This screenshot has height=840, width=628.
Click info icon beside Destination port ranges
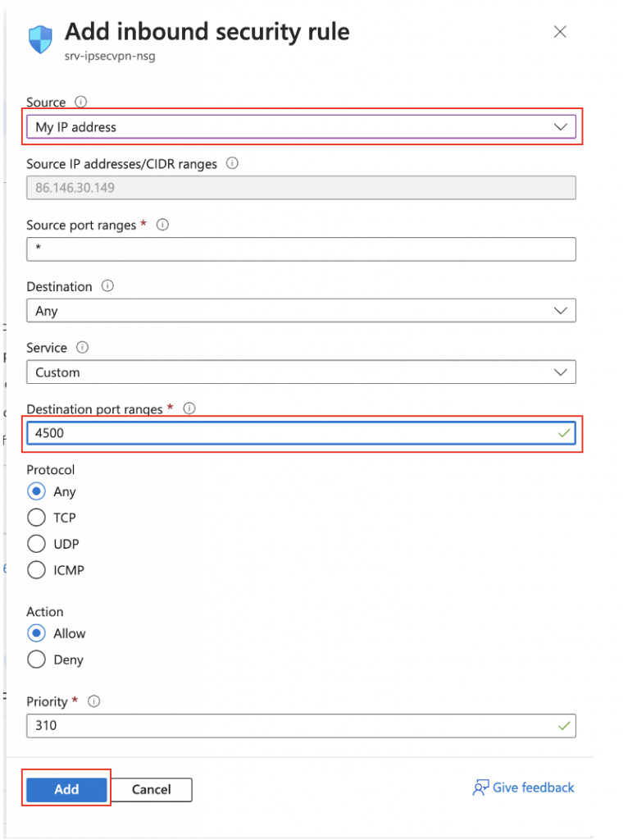pyautogui.click(x=189, y=409)
